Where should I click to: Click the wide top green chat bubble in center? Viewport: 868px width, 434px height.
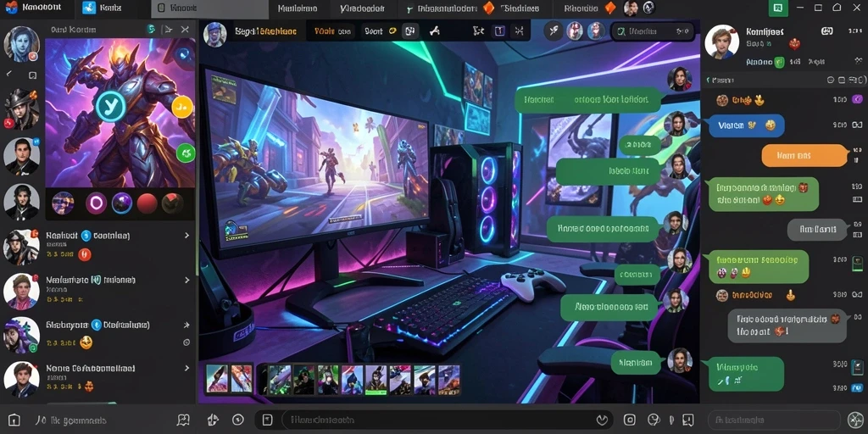tap(588, 100)
